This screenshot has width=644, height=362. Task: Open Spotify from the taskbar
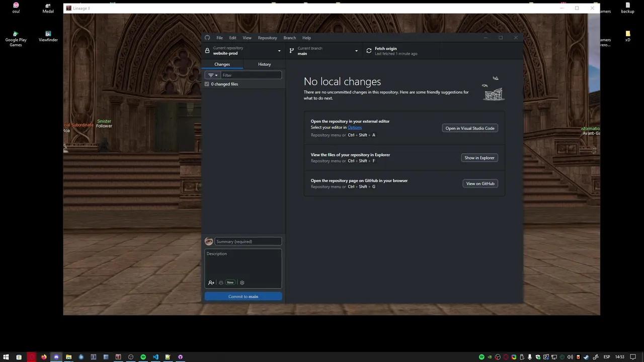click(x=143, y=357)
